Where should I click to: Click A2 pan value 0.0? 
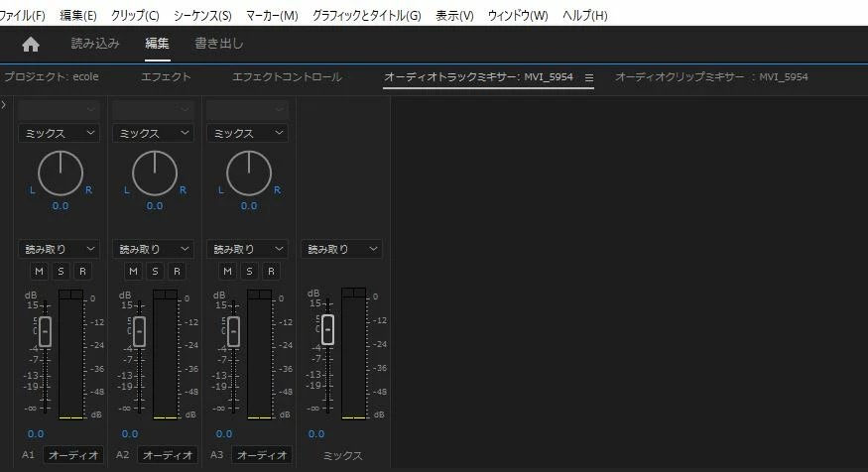pos(155,206)
